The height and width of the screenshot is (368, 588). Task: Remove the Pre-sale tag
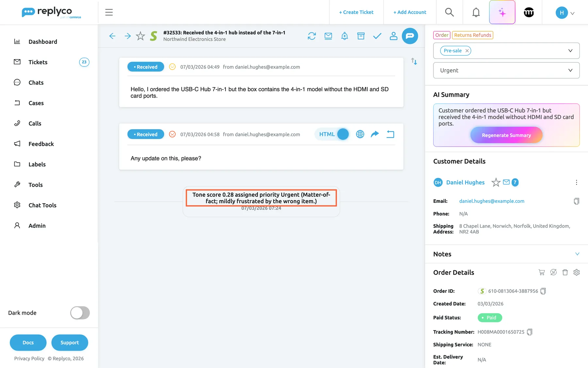click(467, 51)
